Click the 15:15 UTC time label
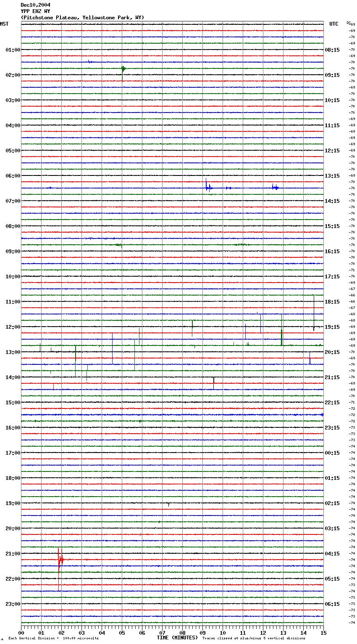This screenshot has width=357, height=644. [332, 226]
